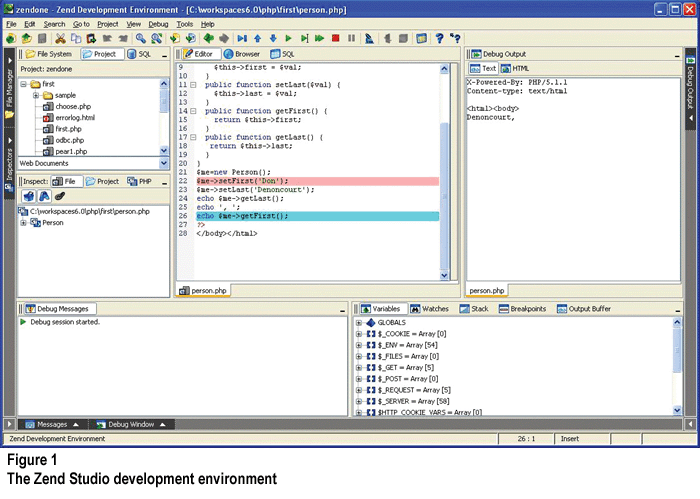Click the green Run play icon

(288, 38)
